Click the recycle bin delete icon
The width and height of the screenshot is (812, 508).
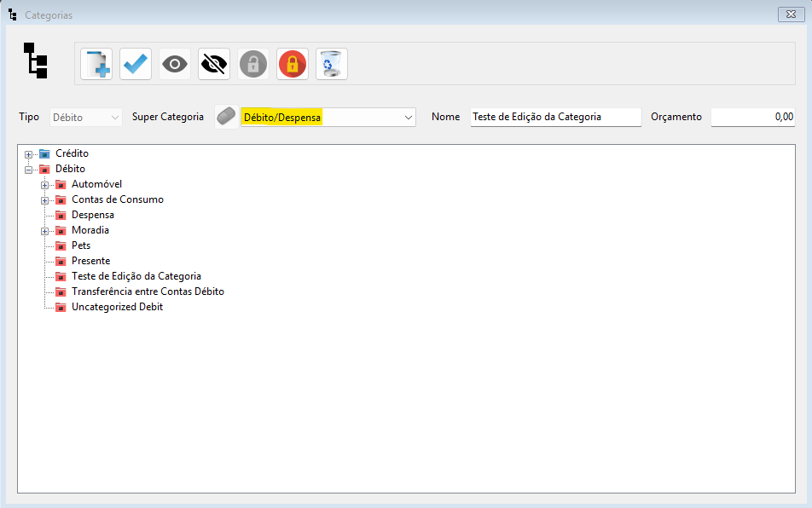click(332, 64)
